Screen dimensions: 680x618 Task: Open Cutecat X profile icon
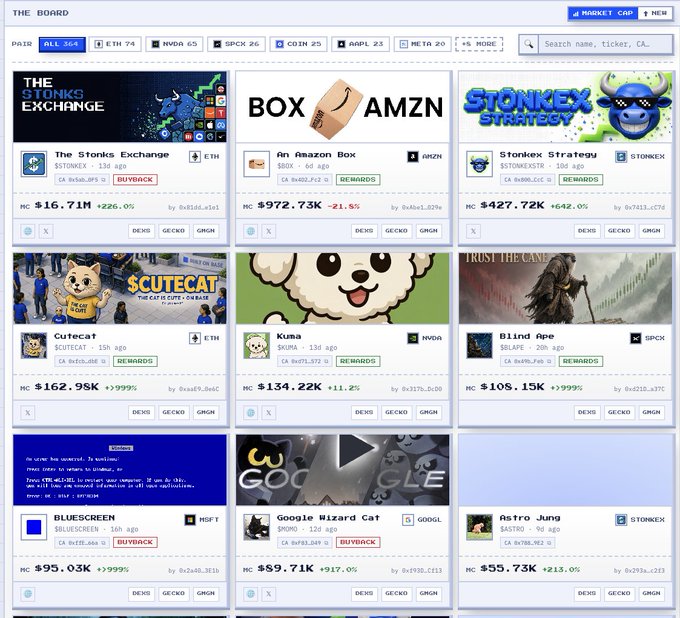pyautogui.click(x=28, y=412)
